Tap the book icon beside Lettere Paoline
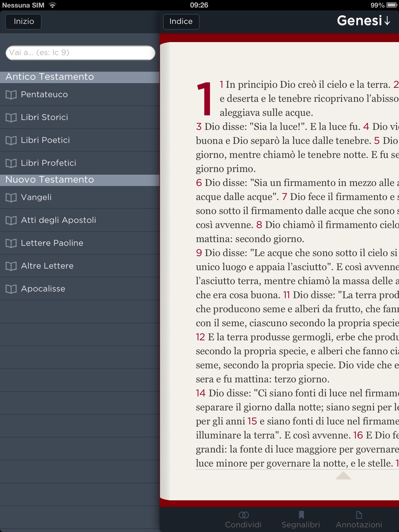This screenshot has width=399, height=532. 11,243
